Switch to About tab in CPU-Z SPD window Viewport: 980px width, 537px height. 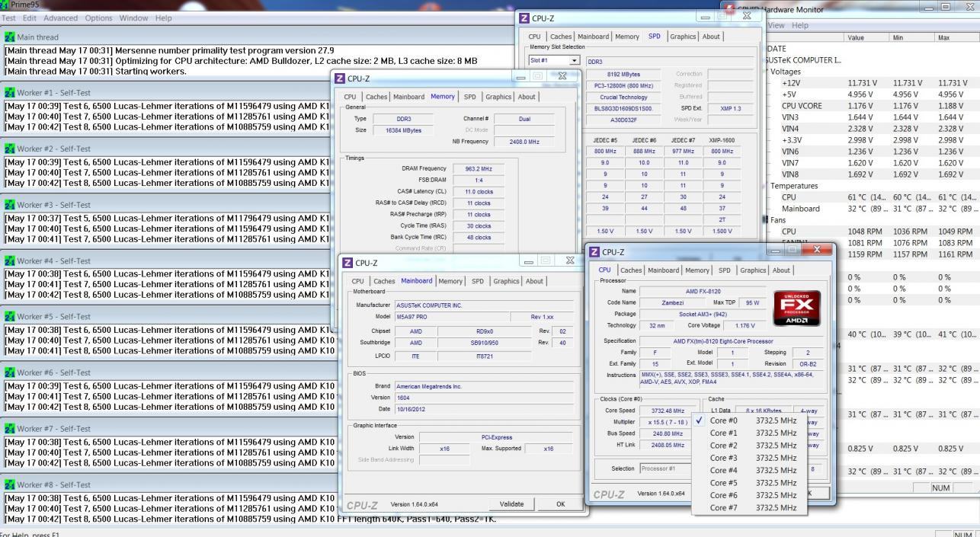pos(711,37)
